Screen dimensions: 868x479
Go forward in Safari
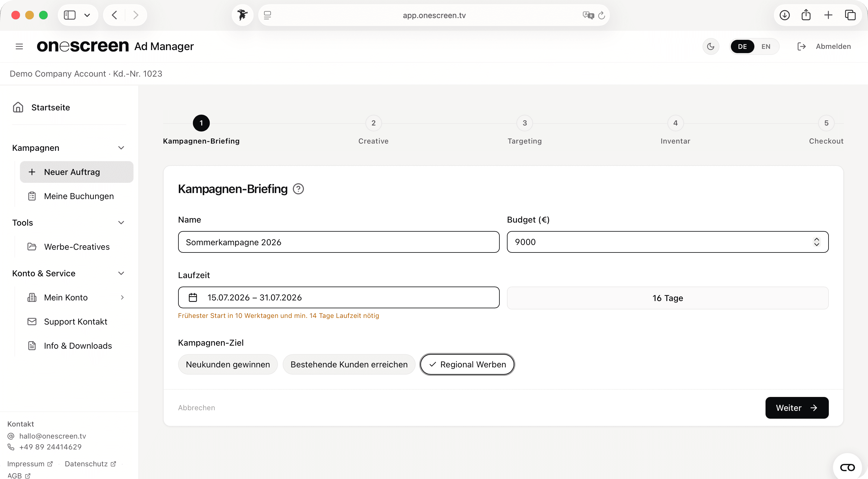click(x=136, y=15)
